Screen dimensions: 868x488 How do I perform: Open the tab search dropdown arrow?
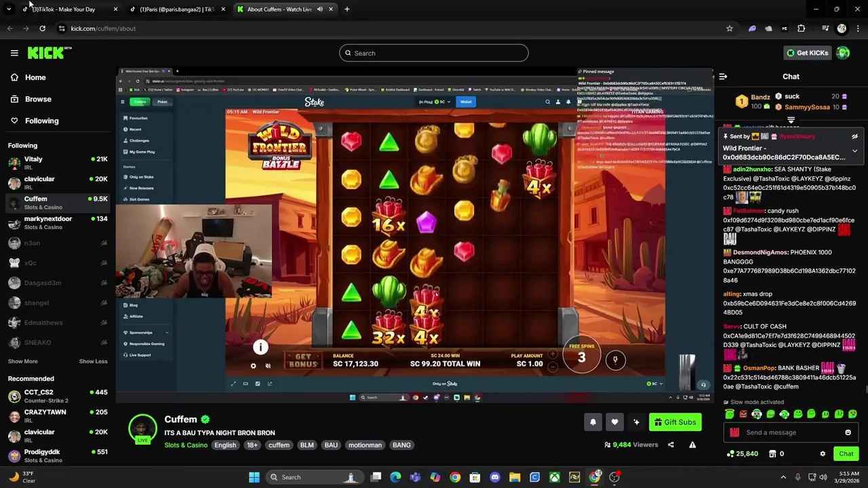click(9, 9)
